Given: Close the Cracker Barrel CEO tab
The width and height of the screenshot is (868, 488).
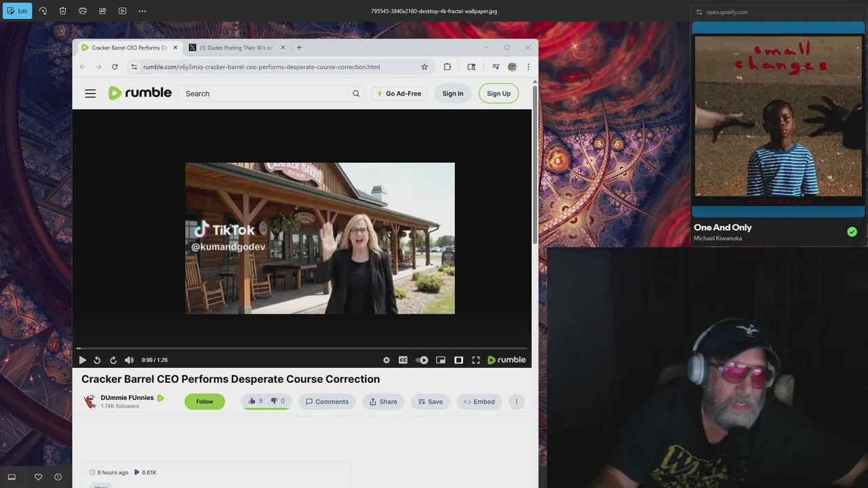Looking at the screenshot, I should (x=176, y=47).
